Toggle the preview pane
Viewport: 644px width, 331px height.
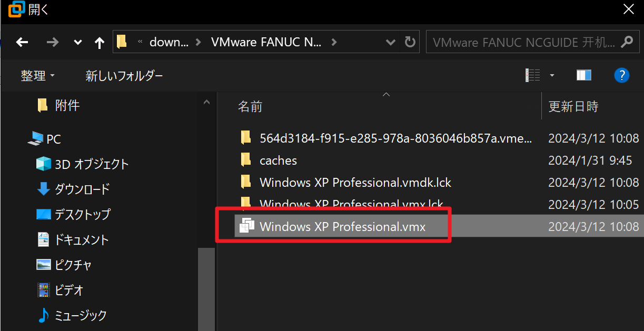point(584,75)
